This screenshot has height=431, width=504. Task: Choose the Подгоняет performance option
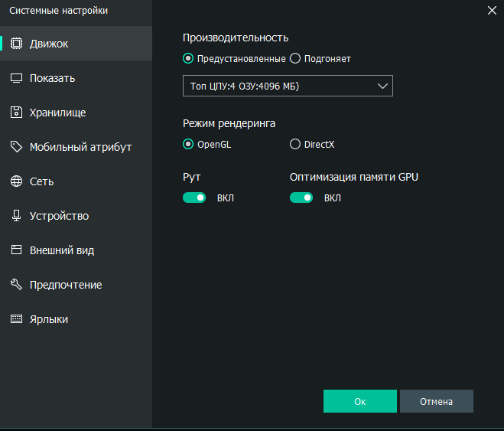(295, 58)
